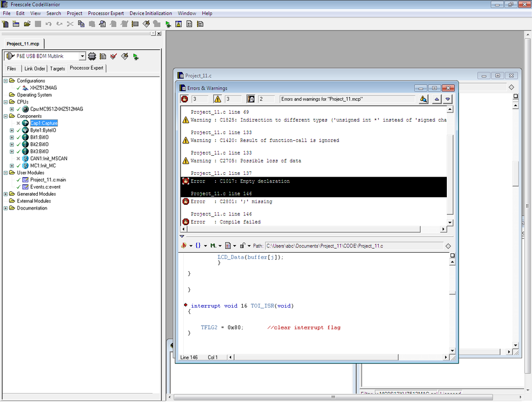
Task: Close the project panel with its X button
Action: coord(159,34)
